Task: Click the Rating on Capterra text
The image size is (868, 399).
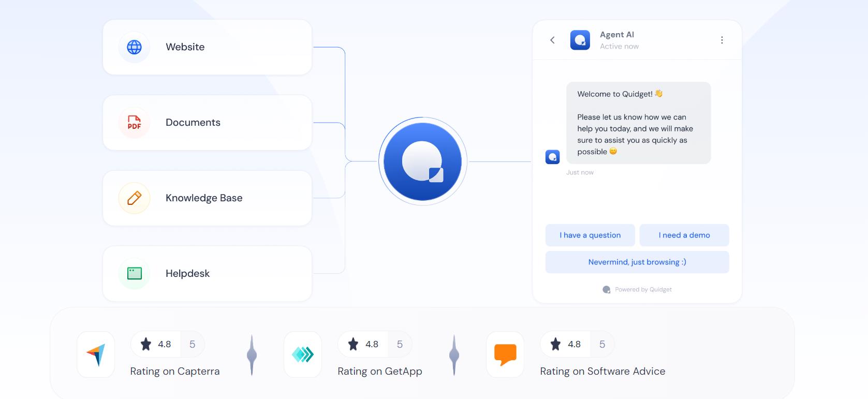Action: tap(175, 371)
